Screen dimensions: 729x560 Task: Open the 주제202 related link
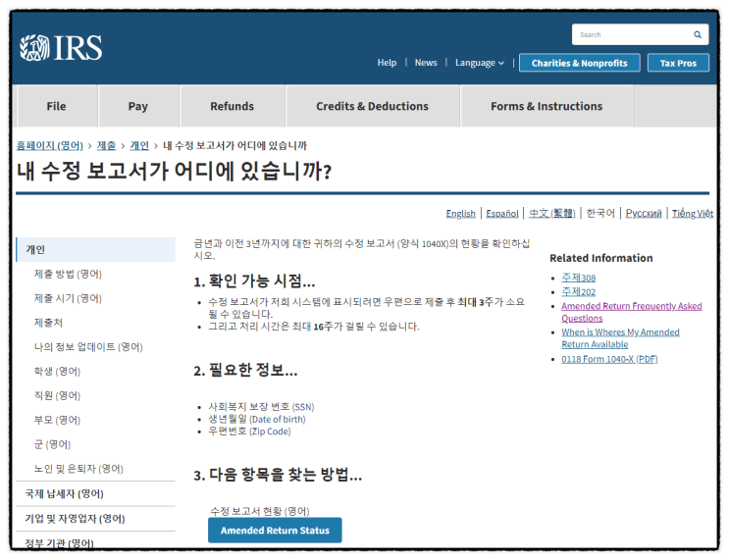578,291
